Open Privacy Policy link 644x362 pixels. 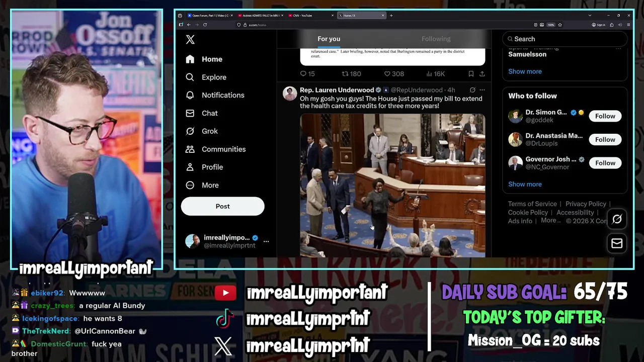[x=586, y=204]
